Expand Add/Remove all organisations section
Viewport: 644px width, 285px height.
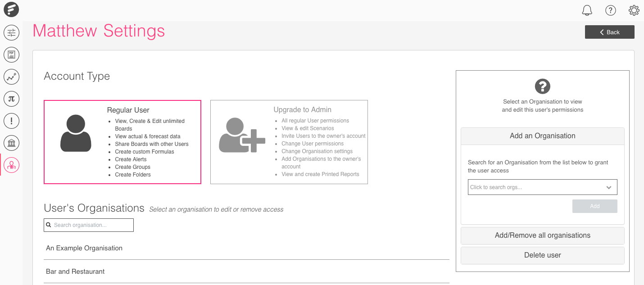click(543, 235)
